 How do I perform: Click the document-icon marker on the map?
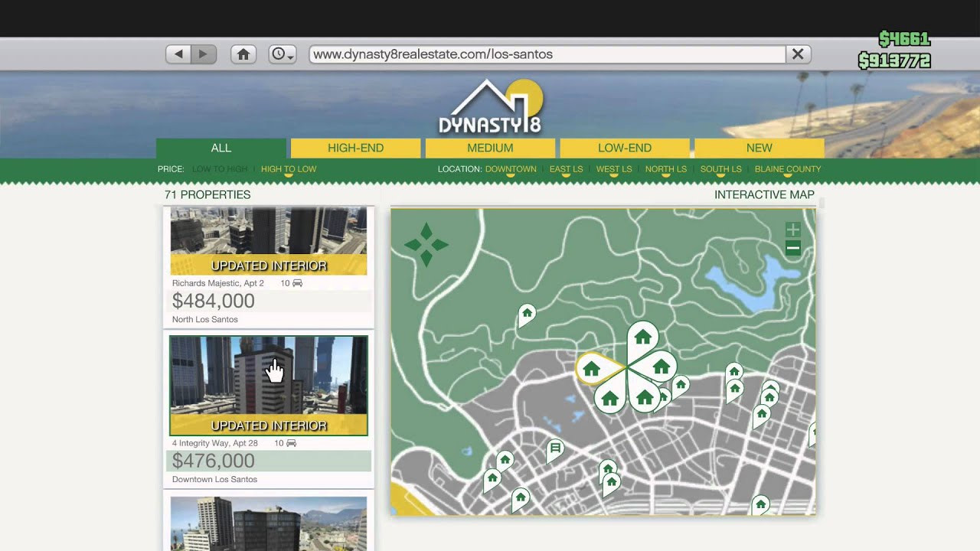pos(555,450)
